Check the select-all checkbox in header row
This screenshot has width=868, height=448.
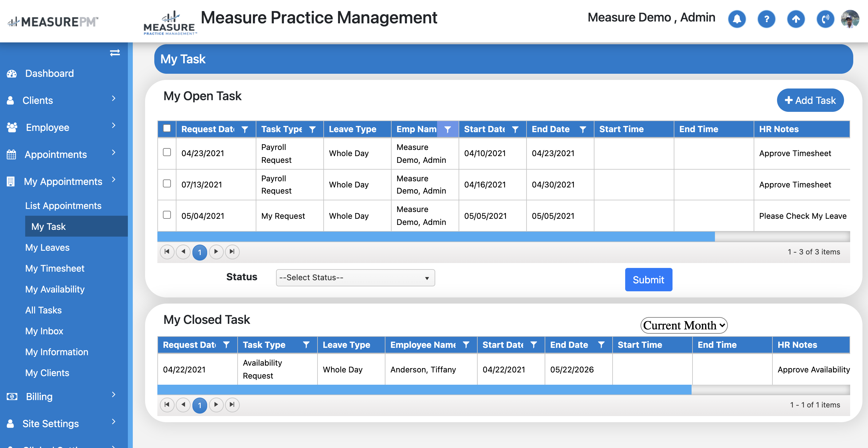[x=167, y=128]
